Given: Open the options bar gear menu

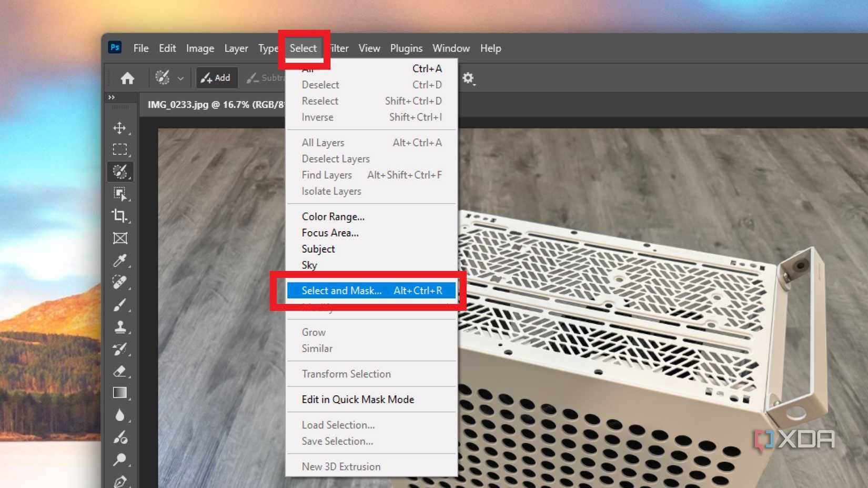Looking at the screenshot, I should tap(469, 78).
